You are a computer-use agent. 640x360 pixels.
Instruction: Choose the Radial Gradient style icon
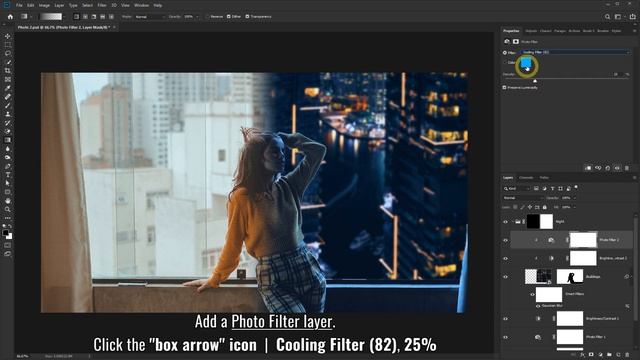[85, 17]
